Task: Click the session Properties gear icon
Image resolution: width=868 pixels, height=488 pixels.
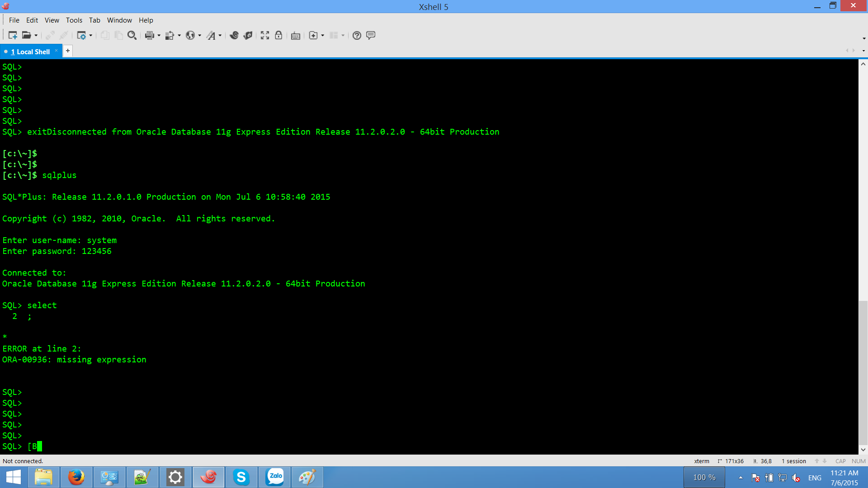Action: (81, 35)
